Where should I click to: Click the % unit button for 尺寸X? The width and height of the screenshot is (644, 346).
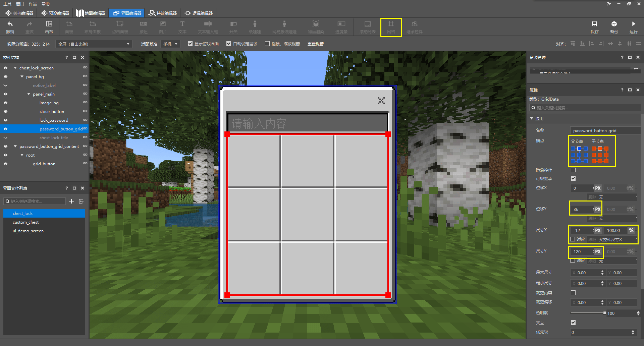[x=631, y=230]
